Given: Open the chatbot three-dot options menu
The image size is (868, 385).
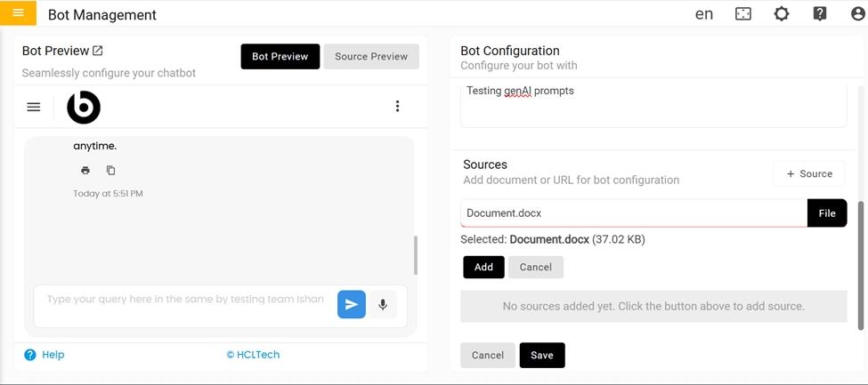Looking at the screenshot, I should point(397,107).
